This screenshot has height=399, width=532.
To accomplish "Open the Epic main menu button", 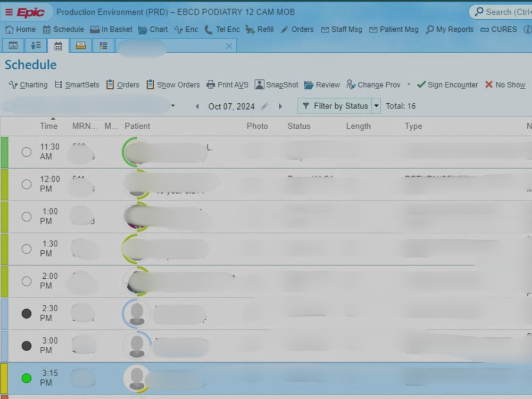I will (26, 12).
